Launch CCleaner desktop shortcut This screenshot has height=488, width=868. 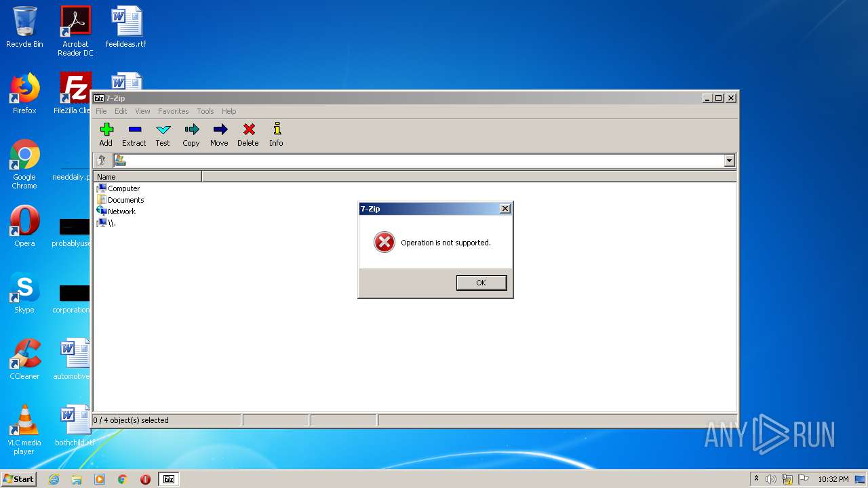point(24,359)
